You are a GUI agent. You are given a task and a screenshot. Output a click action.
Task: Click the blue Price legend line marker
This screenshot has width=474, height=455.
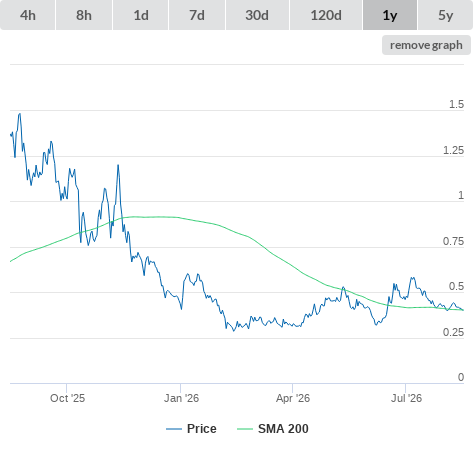[174, 429]
